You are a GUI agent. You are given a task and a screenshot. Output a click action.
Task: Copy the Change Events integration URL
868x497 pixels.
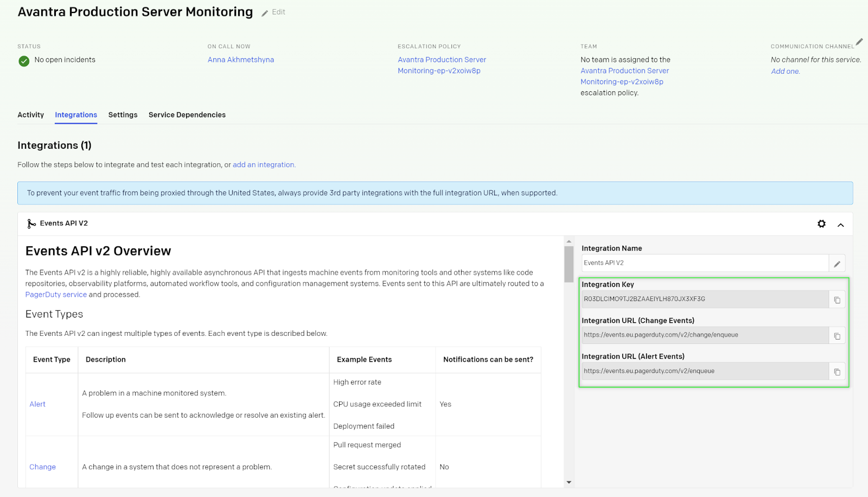pos(837,335)
